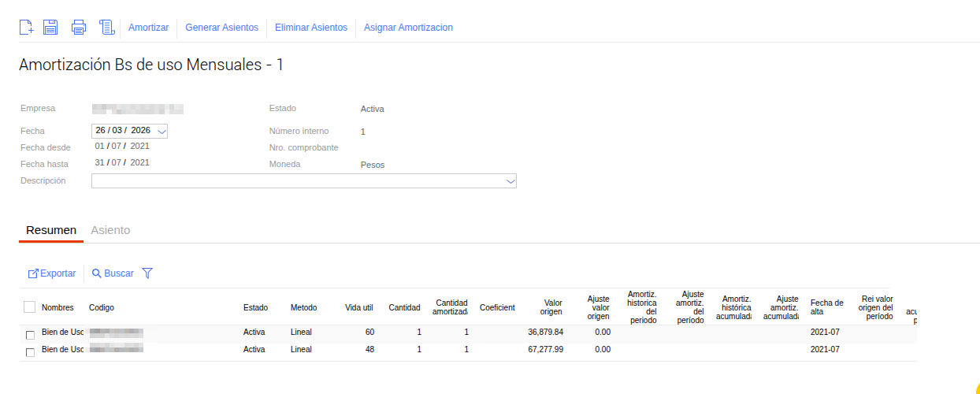Image resolution: width=980 pixels, height=394 pixels.
Task: Click the Amortizar button
Action: coord(148,28)
